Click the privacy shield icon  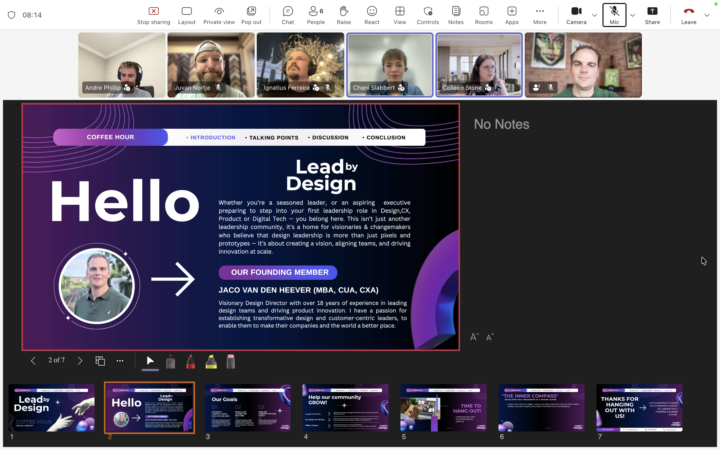(x=11, y=15)
